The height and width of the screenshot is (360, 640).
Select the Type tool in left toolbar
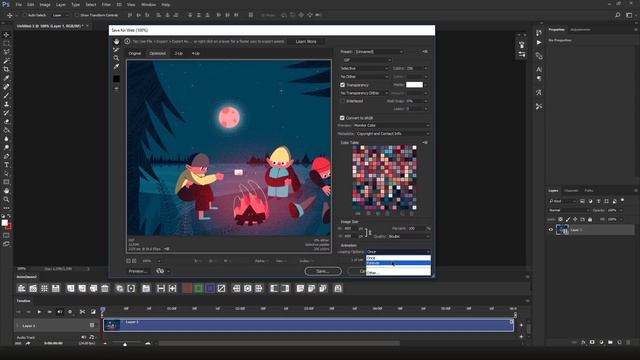click(6, 165)
